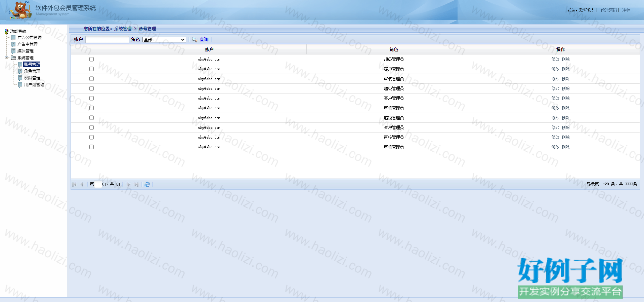644x302 pixels.
Task: Sort by the 角色 column header
Action: point(394,49)
